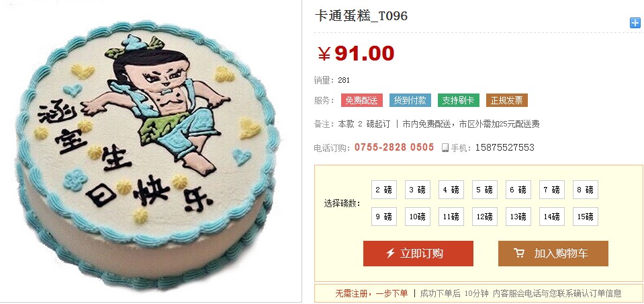Click the 正规发票 service tag
The width and height of the screenshot is (644, 304).
(507, 100)
